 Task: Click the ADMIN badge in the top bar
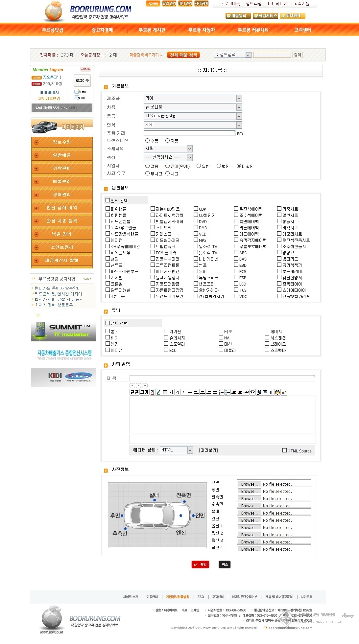(x=153, y=4)
